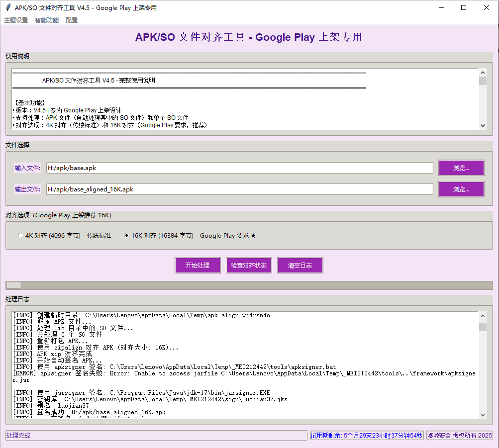
Task: Click the 哆啦安全 版权所有 2025 label
Action: (x=460, y=435)
